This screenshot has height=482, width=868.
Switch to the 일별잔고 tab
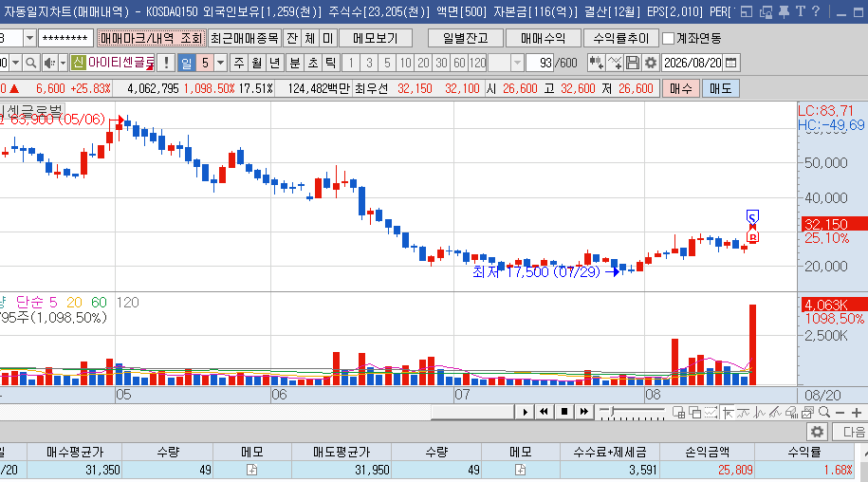pos(466,38)
